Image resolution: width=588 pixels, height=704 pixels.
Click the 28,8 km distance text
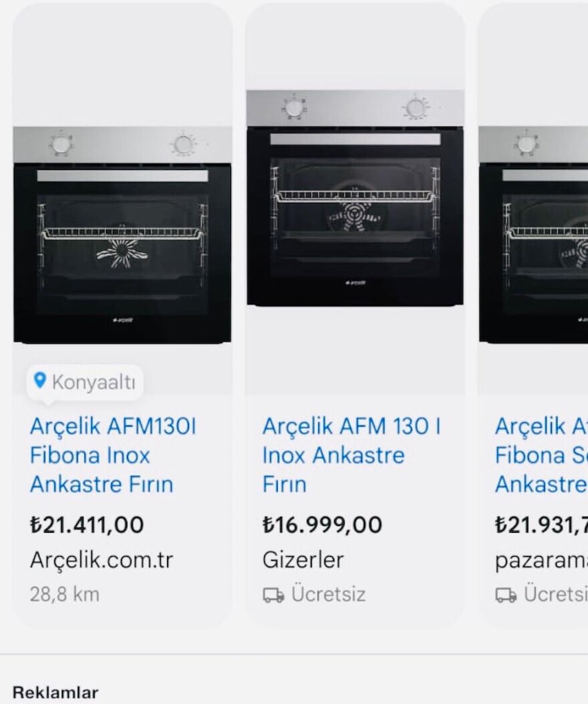coord(65,595)
